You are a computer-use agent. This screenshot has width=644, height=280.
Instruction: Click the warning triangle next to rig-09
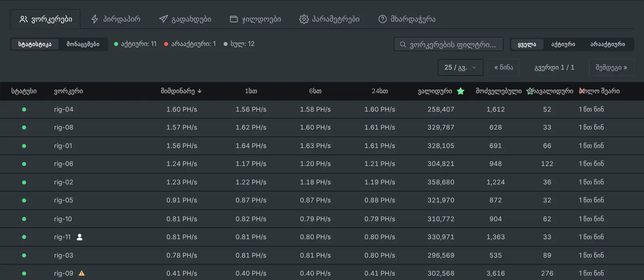point(82,273)
